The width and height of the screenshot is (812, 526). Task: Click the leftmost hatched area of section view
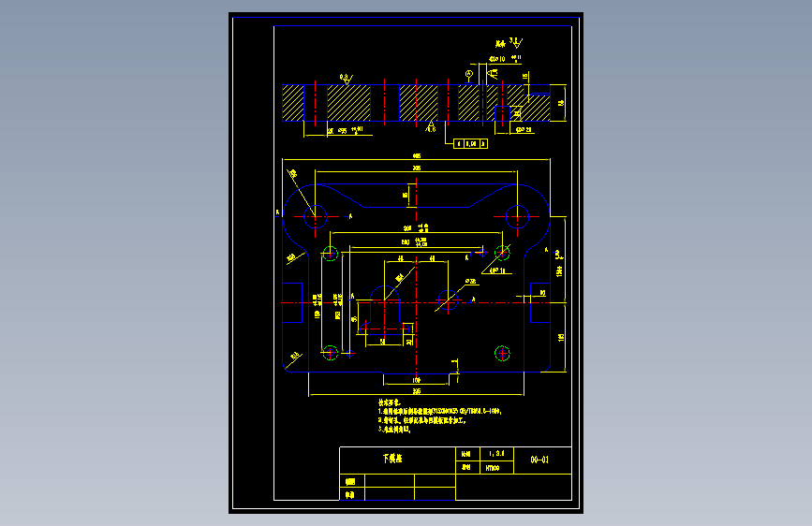(293, 103)
